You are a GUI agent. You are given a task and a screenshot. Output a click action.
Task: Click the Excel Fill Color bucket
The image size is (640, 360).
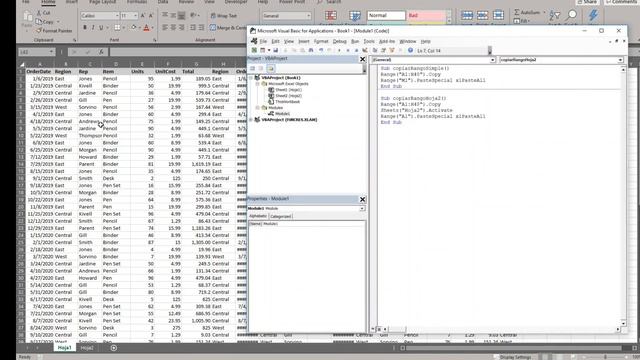point(133,28)
